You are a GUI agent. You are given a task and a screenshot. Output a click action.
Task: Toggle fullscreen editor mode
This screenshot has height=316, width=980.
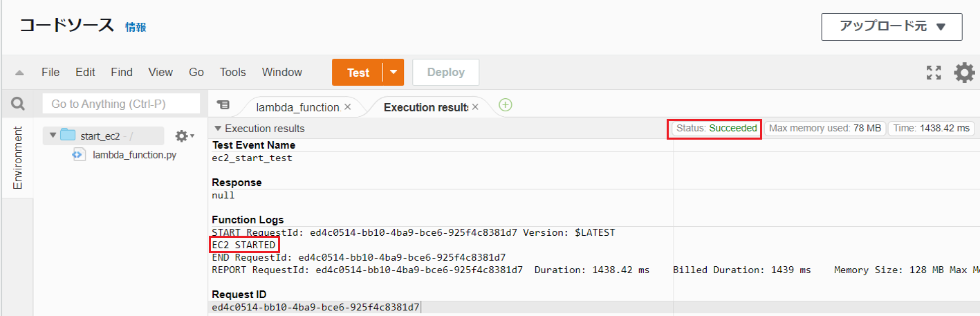pyautogui.click(x=934, y=73)
